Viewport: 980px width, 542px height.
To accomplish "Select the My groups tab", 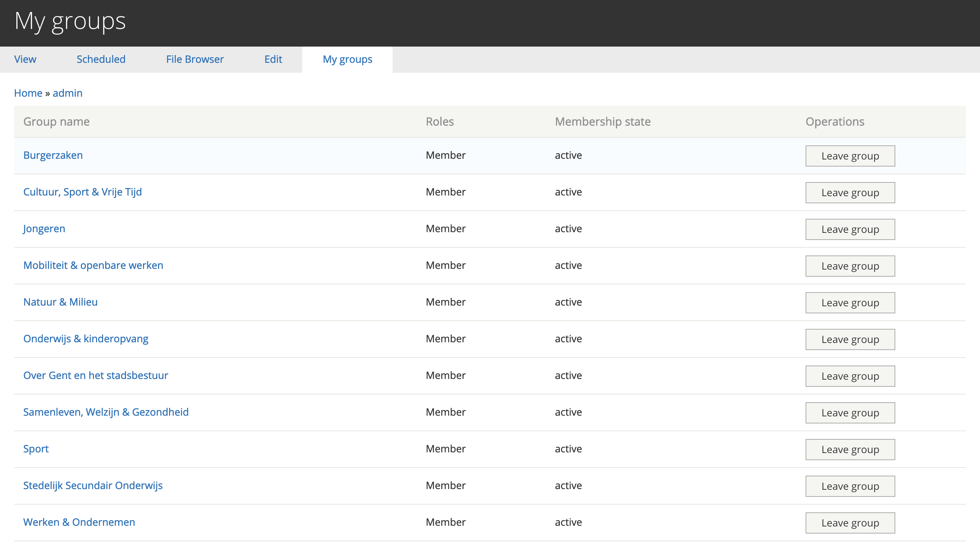I will (x=347, y=59).
